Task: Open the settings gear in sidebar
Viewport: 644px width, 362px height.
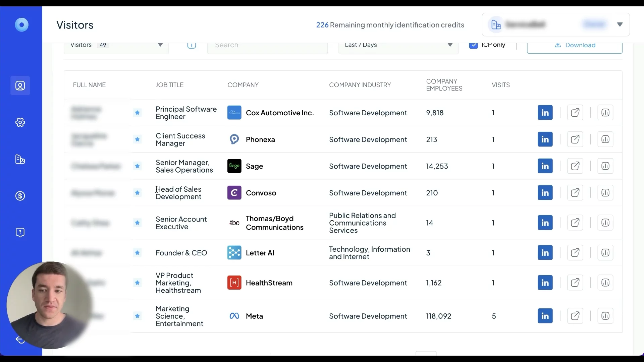Action: coord(20,122)
